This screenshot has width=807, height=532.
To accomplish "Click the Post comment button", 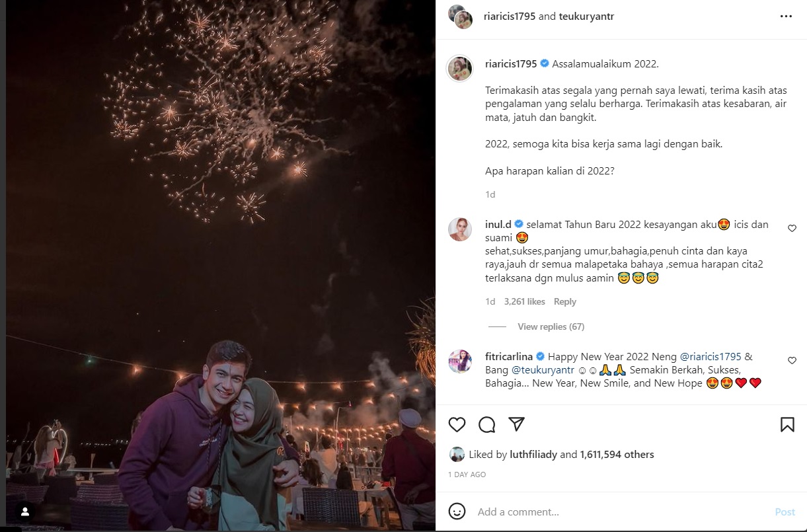I will coord(785,512).
